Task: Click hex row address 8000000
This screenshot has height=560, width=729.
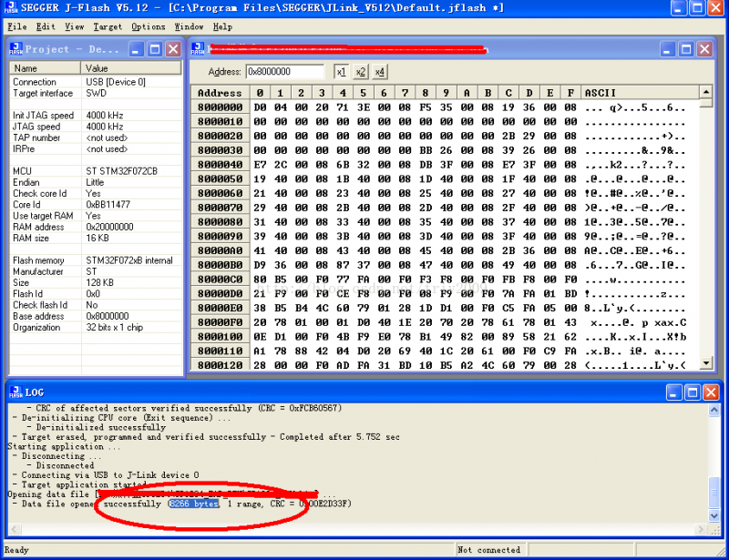Action: (x=221, y=107)
